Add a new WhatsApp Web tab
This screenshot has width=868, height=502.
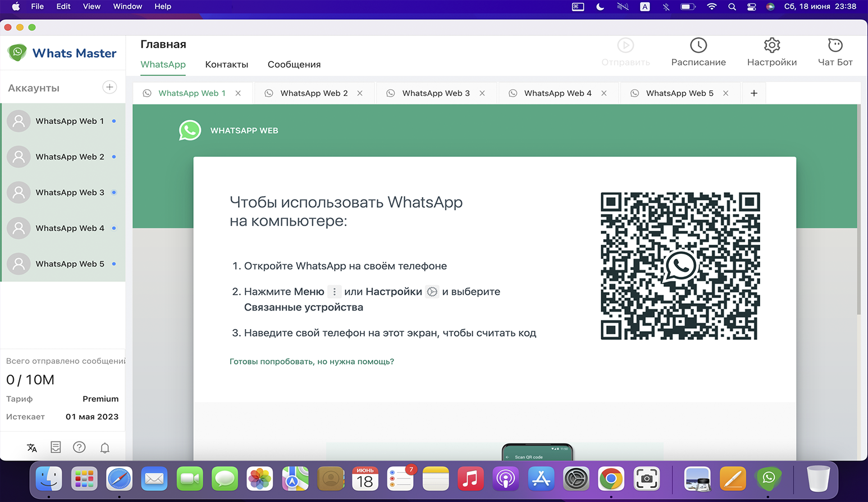click(753, 93)
